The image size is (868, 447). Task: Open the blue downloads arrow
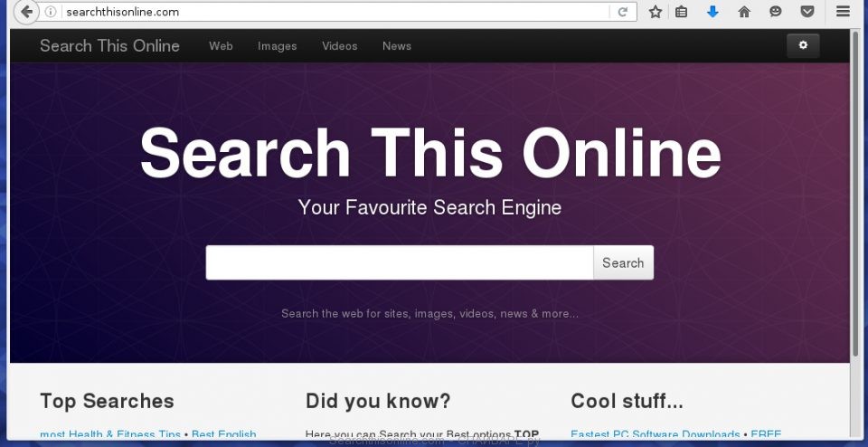(x=712, y=12)
